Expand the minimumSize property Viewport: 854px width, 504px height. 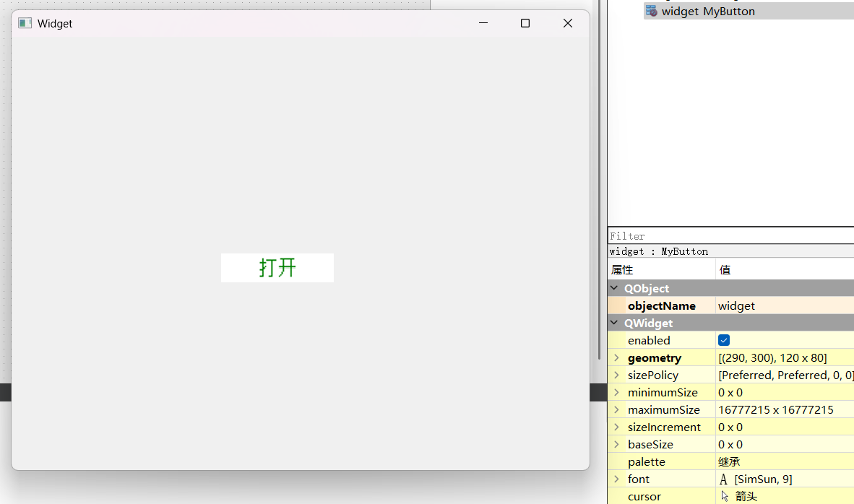[x=616, y=392]
